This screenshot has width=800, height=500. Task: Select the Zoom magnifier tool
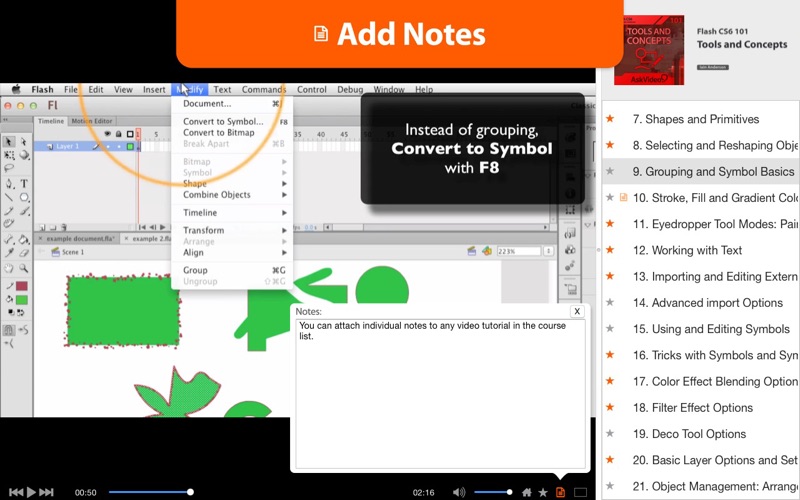click(x=23, y=268)
